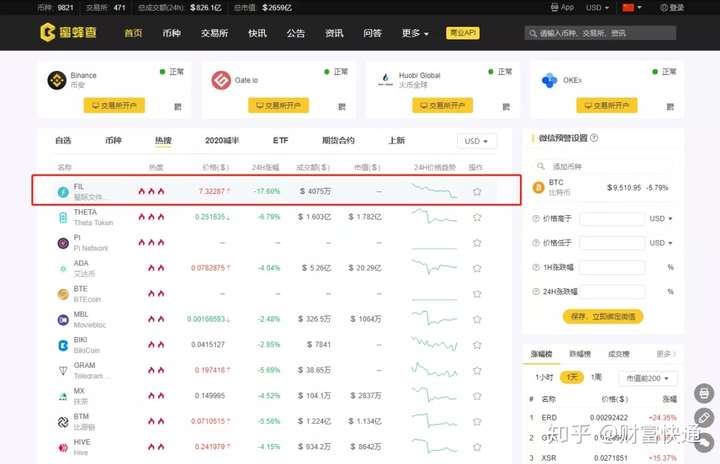Show QR code for OKEx card
This screenshot has height=464, width=720.
(x=670, y=107)
